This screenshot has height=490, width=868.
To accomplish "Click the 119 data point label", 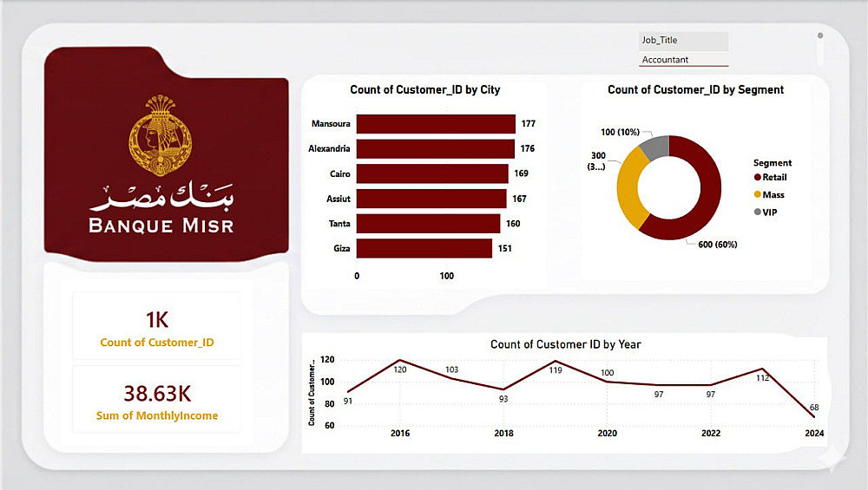I will (x=556, y=370).
